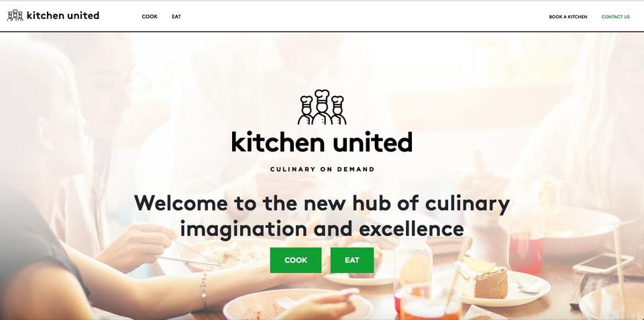
Task: Hit the green COOK button
Action: 296,260
